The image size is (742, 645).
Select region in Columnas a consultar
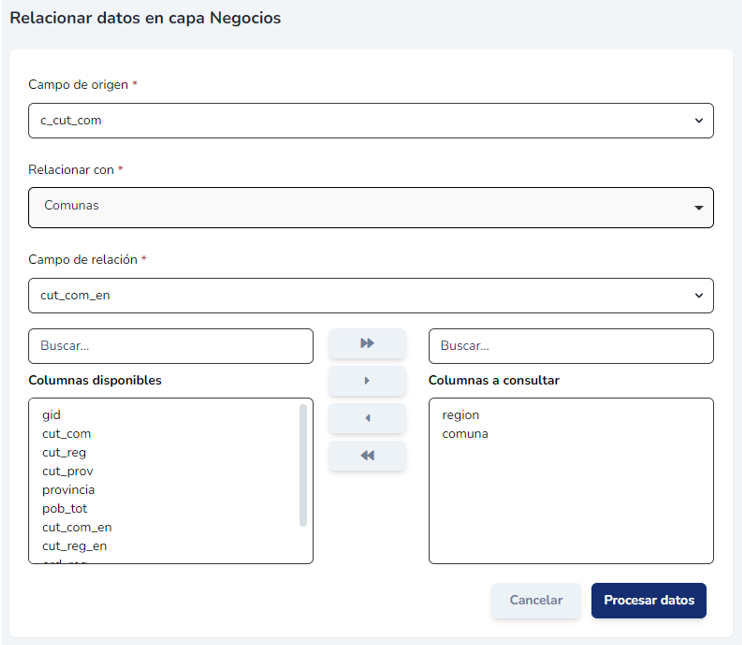click(x=460, y=415)
